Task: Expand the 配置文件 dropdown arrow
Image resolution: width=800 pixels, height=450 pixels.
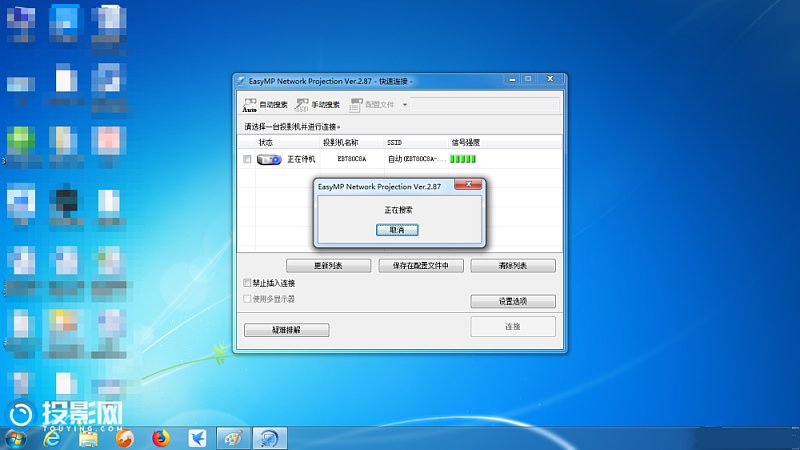Action: click(404, 105)
